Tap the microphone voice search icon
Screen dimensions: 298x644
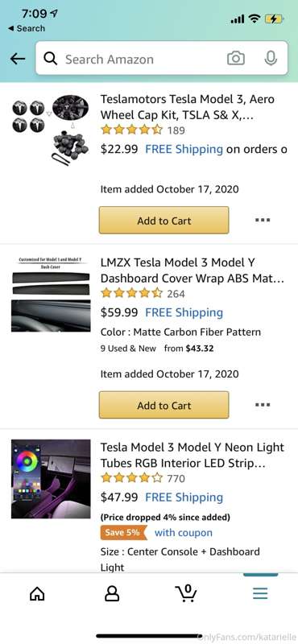[271, 58]
